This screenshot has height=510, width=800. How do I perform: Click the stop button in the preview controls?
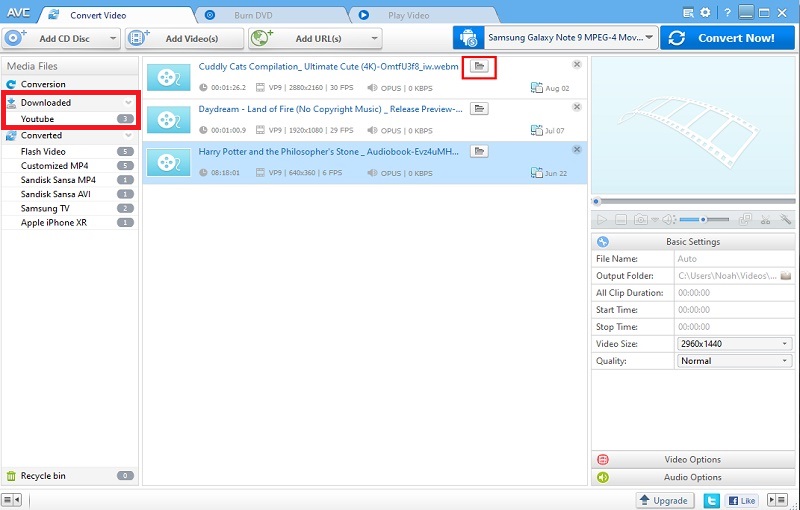(621, 220)
